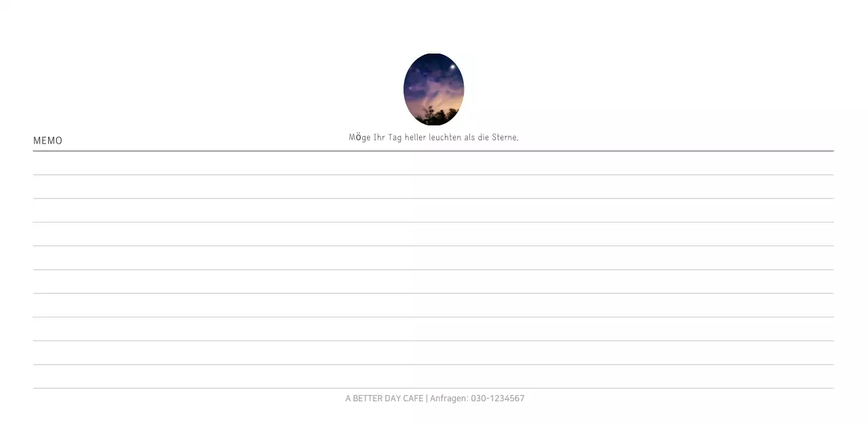Click the second blank memo writing line
Viewport: 868px width, 425px height.
433,187
